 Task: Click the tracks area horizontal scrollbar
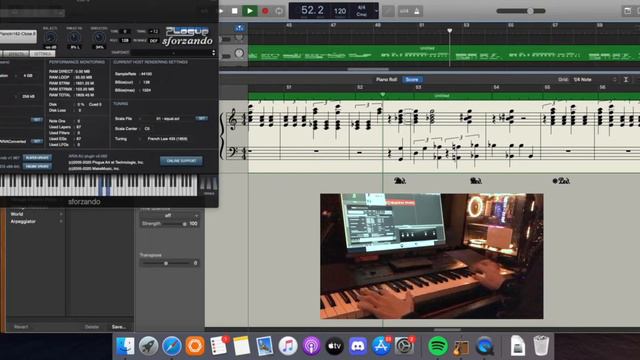click(x=368, y=69)
